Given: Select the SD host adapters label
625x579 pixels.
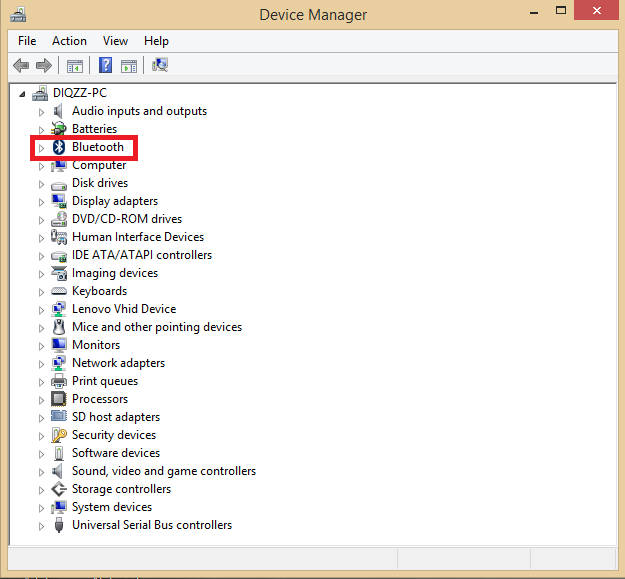Looking at the screenshot, I should (x=116, y=417).
